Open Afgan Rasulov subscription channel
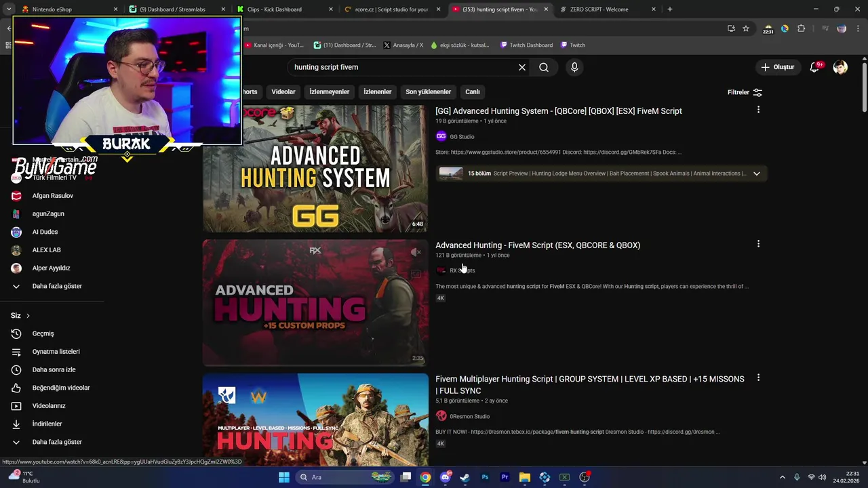Viewport: 868px width, 488px height. coord(52,196)
